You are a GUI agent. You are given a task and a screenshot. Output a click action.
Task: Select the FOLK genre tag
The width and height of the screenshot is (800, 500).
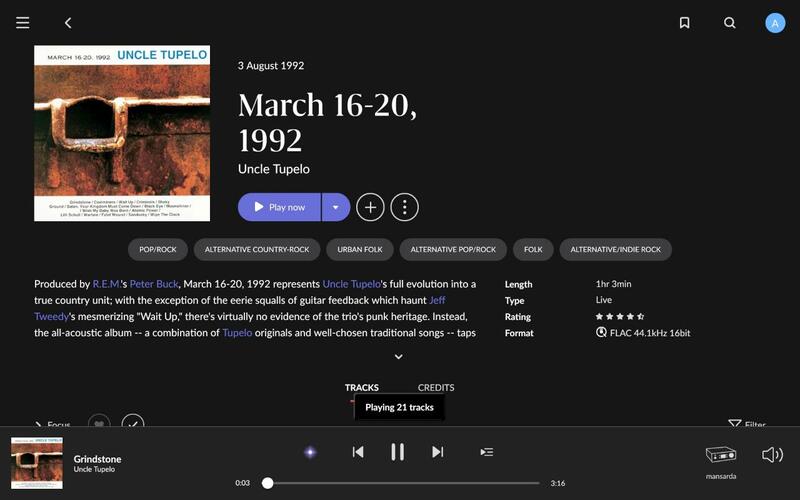(x=533, y=249)
